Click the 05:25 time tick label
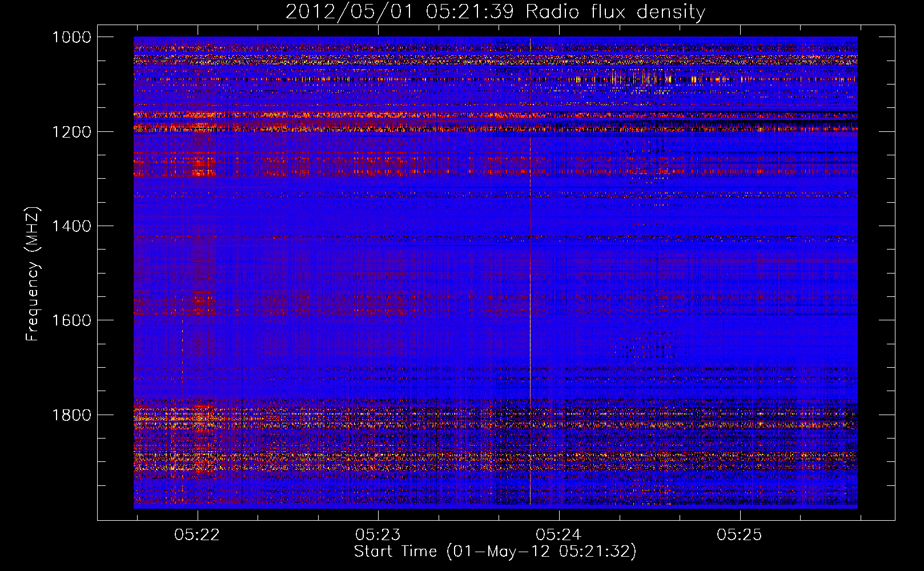Screen dimensions: 924x571 click(740, 534)
